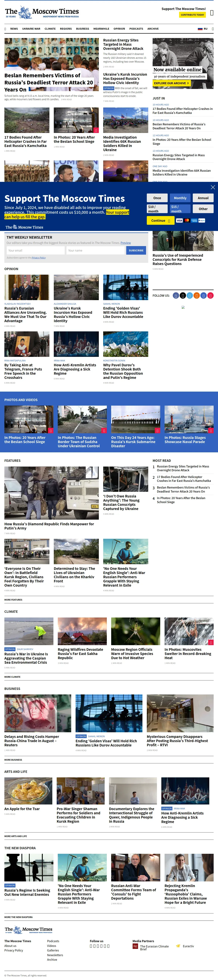Viewport: 218px width, 980px height.
Task: Open footer Galleries link
Action: [x=53, y=950]
